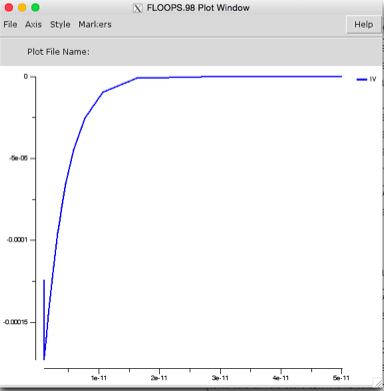Close the window with red button
This screenshot has width=385, height=391.
pos(9,7)
